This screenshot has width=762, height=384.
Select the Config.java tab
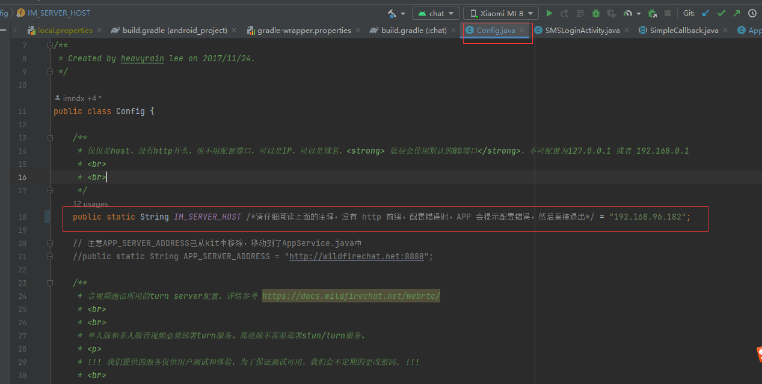click(x=495, y=30)
